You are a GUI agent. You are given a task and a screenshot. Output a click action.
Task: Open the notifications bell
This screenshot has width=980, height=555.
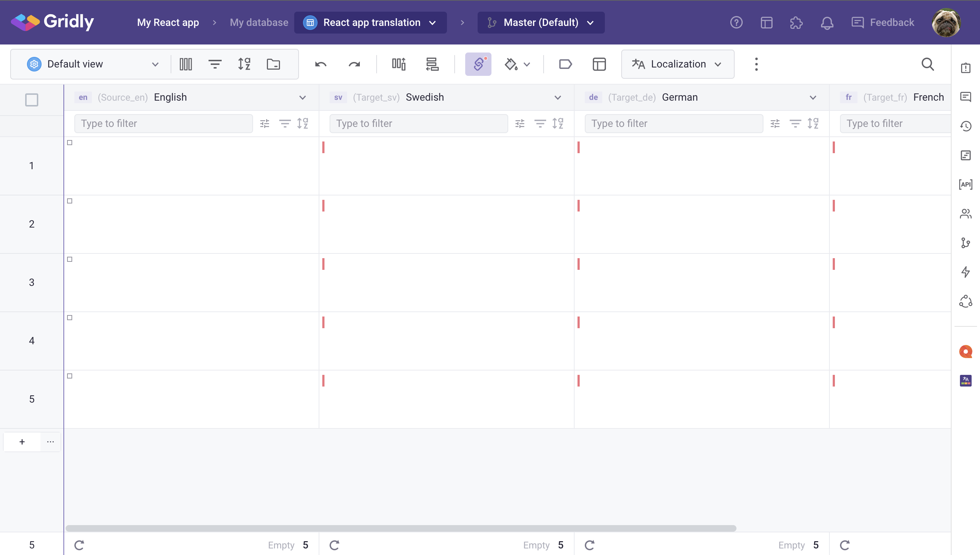[x=827, y=23]
